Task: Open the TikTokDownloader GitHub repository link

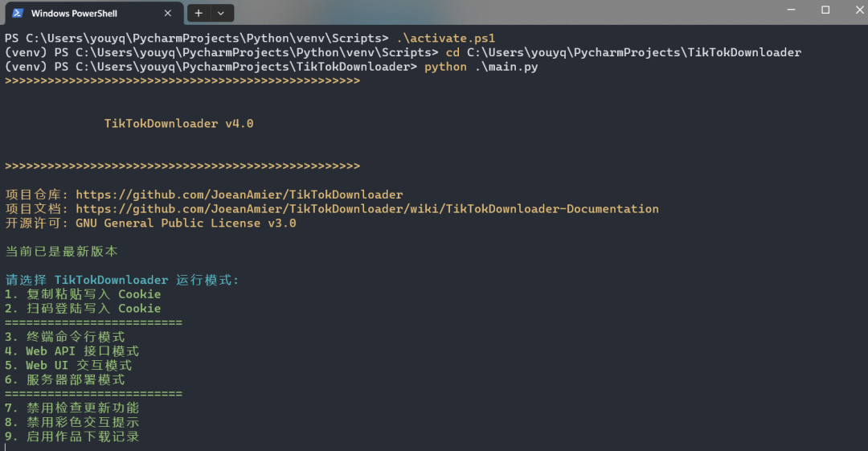Action: coord(239,195)
